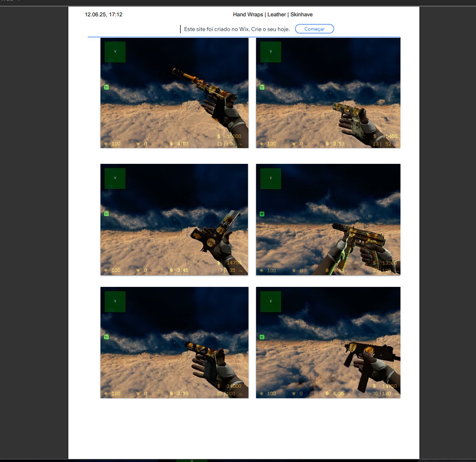Open the 16400 money pistol screenshot
The height and width of the screenshot is (462, 476).
328,93
